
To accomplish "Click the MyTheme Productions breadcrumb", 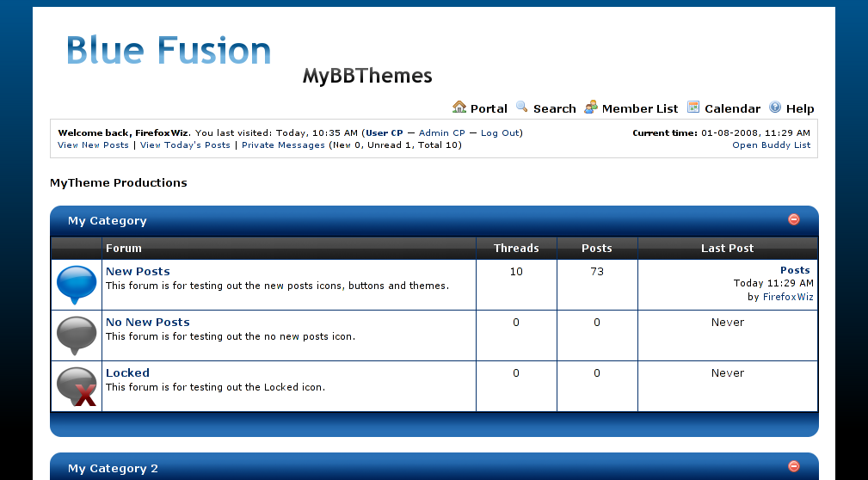I will point(119,182).
